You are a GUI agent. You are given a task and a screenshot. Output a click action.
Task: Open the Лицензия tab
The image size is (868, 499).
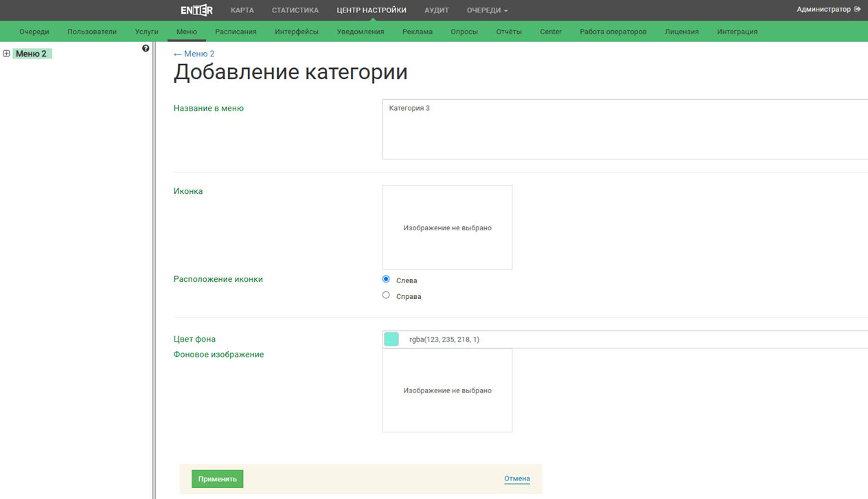(681, 32)
